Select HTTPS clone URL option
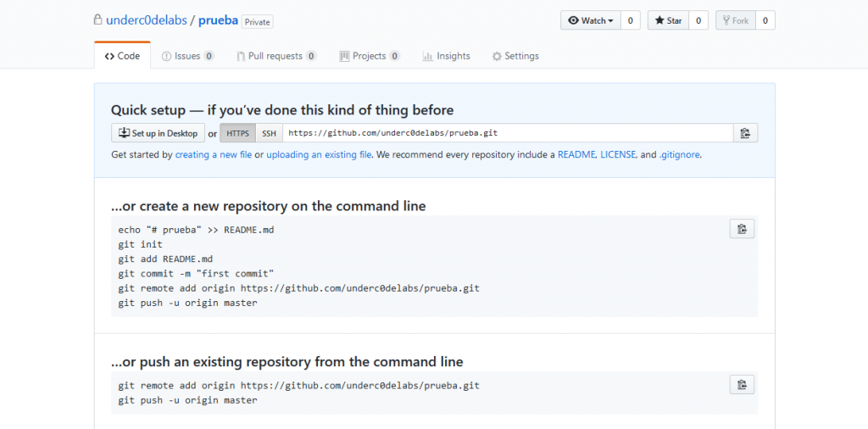This screenshot has width=868, height=429. [238, 133]
